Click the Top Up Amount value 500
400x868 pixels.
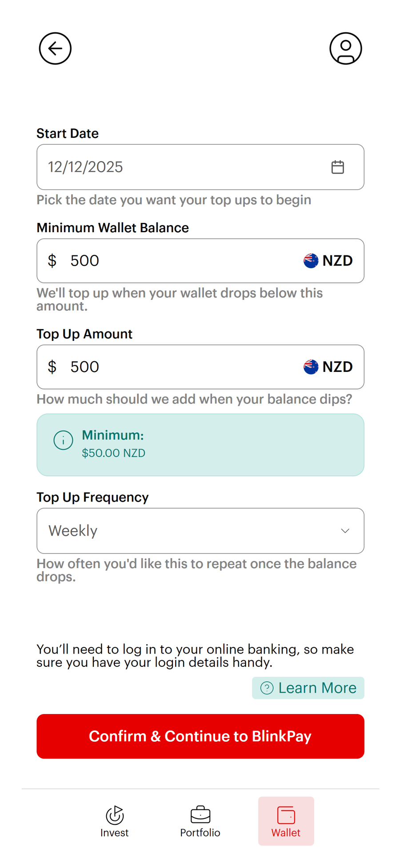tap(84, 367)
